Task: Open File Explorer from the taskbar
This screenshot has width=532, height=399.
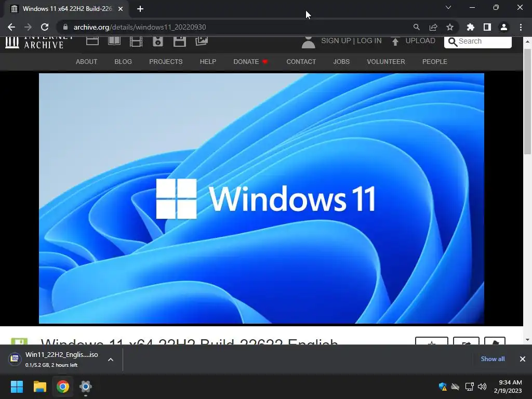Action: tap(39, 387)
